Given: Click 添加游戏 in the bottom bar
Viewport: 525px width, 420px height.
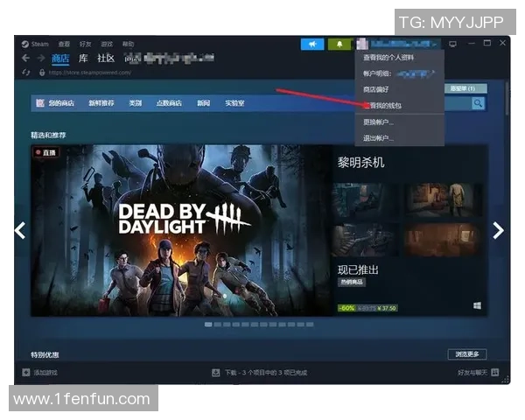Looking at the screenshot, I should pyautogui.click(x=45, y=373).
